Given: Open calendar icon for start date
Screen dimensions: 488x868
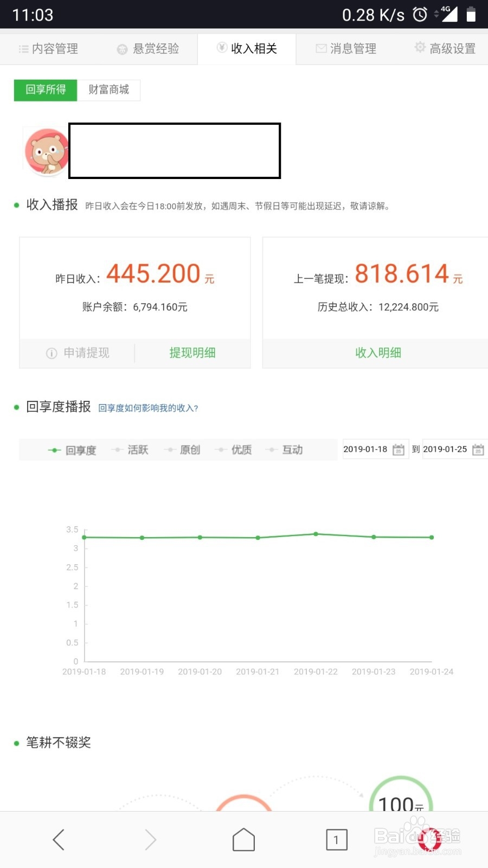Looking at the screenshot, I should [x=399, y=450].
